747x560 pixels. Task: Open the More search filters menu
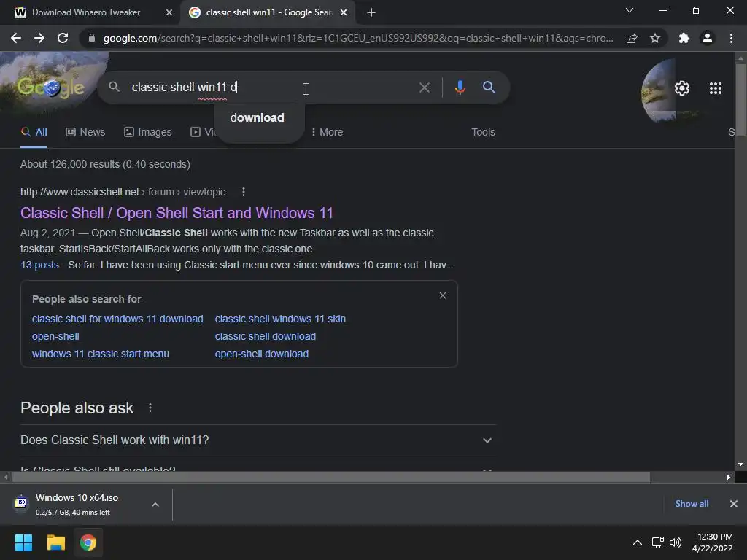click(327, 132)
